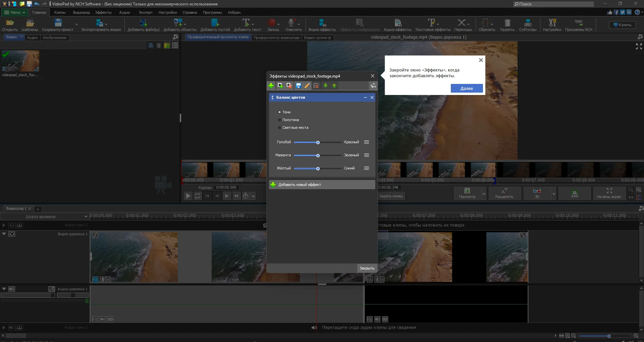This screenshot has height=342, width=644.
Task: Open the Menu dropdown
Action: pos(15,12)
